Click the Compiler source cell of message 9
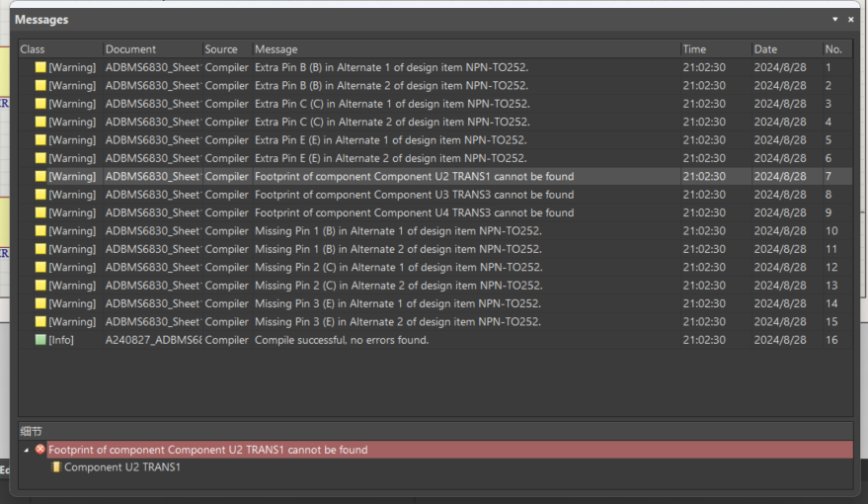This screenshot has height=504, width=868. click(x=226, y=212)
